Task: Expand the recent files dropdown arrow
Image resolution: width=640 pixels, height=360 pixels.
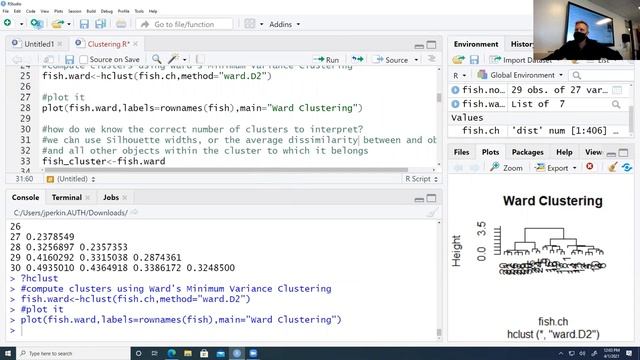Action: click(69, 24)
